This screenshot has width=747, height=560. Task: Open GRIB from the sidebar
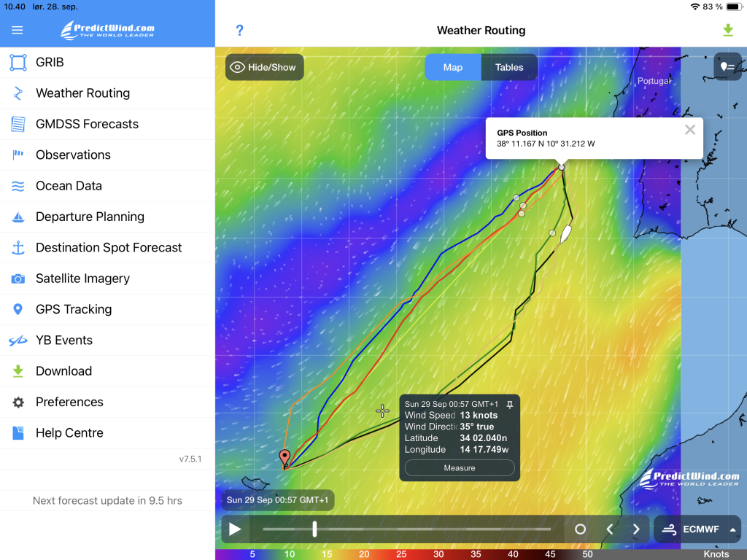107,63
